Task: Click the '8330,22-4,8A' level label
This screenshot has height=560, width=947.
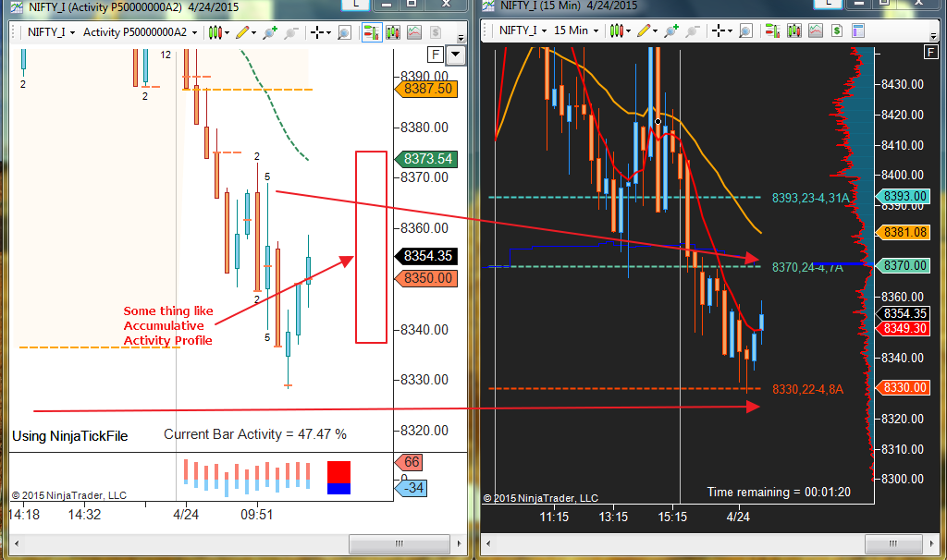Action: tap(807, 389)
